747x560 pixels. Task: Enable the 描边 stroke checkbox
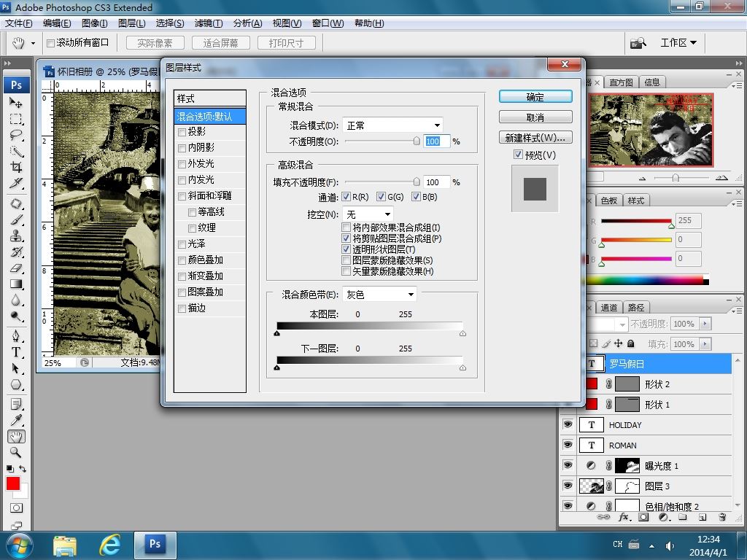(x=182, y=308)
